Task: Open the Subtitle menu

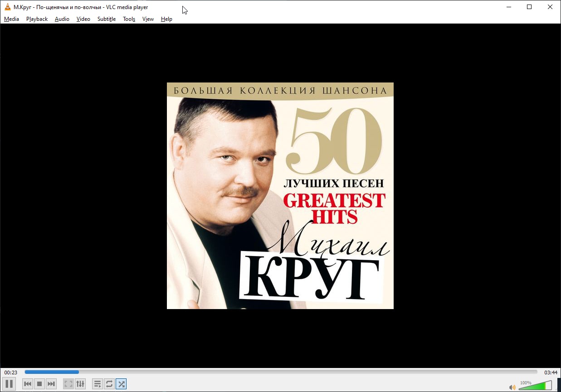Action: coord(107,19)
